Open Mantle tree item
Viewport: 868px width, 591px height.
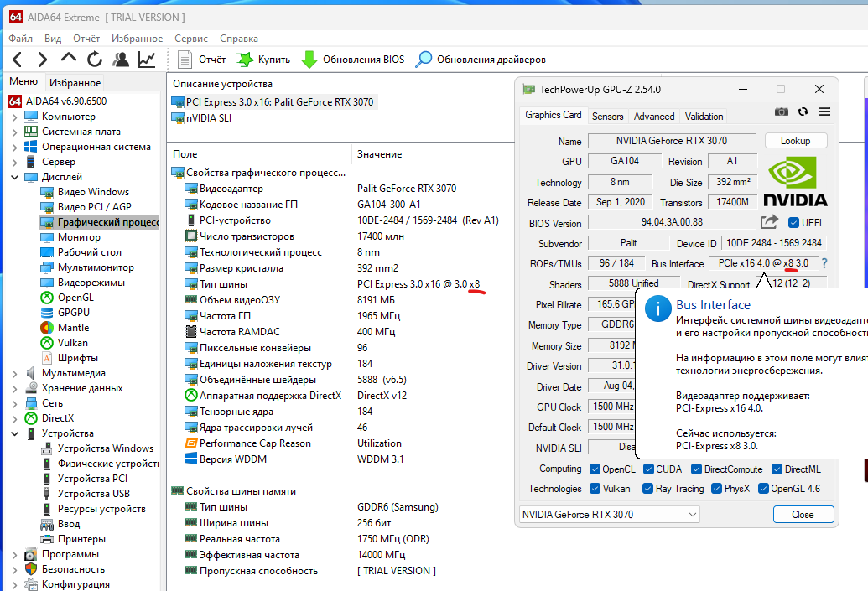tap(73, 328)
